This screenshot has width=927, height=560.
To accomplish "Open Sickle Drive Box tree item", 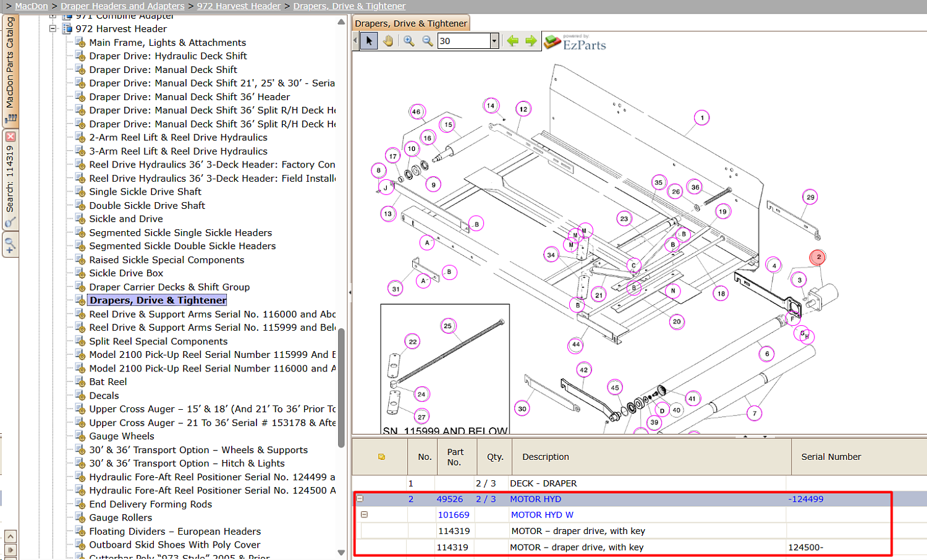I will tap(126, 273).
